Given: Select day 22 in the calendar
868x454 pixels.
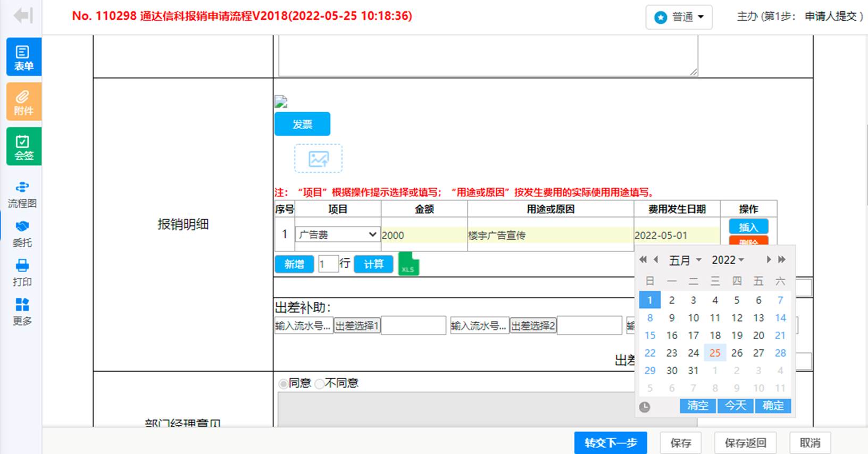Looking at the screenshot, I should pos(650,352).
